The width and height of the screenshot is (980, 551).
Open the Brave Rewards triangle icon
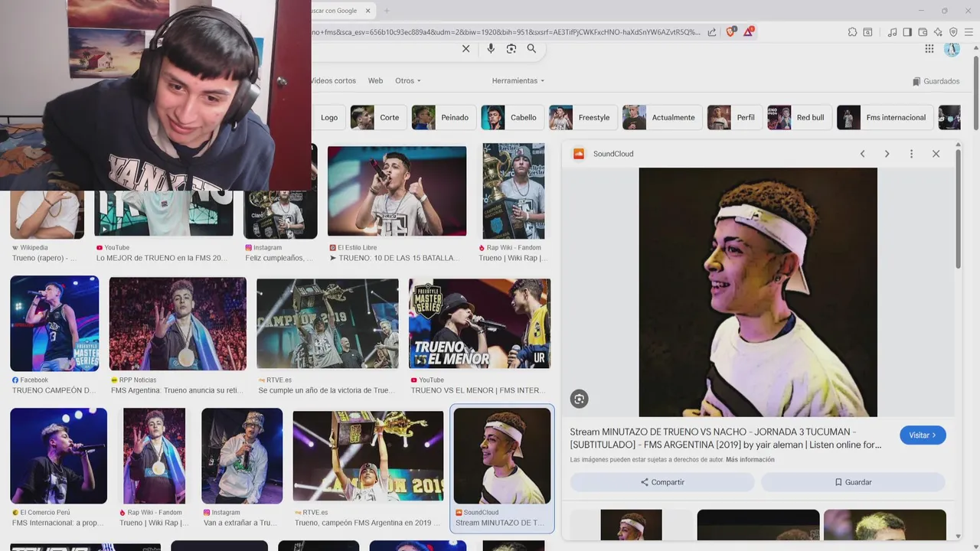tap(749, 31)
